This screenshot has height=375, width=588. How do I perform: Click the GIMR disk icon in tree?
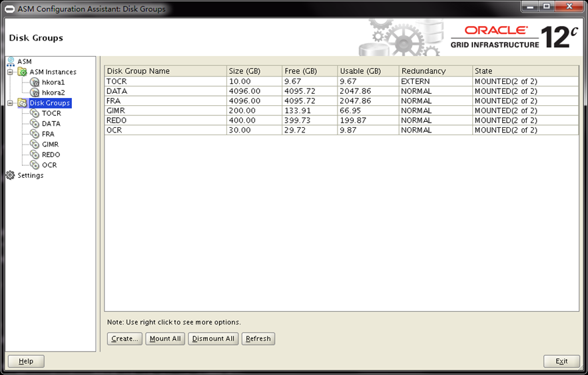pos(35,145)
